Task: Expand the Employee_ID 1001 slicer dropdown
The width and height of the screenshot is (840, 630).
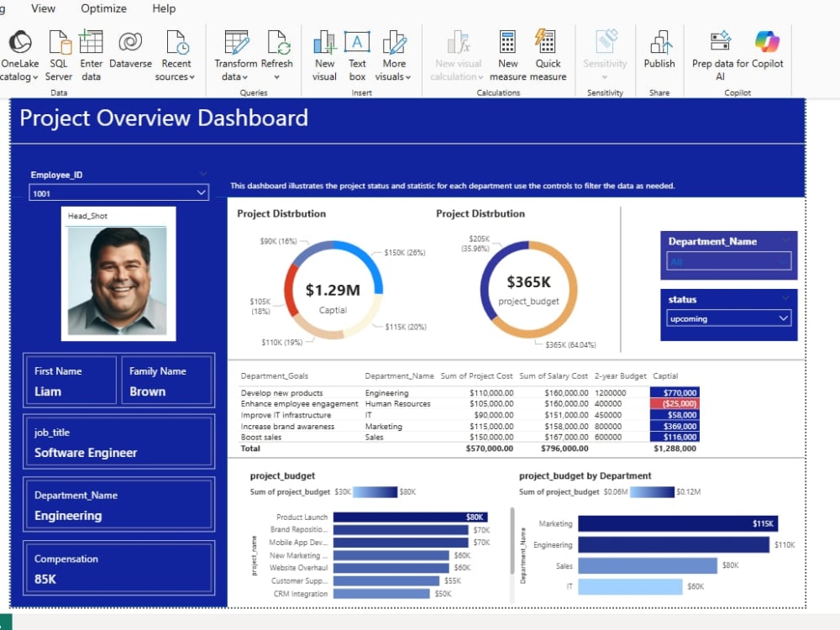Action: 119,193
